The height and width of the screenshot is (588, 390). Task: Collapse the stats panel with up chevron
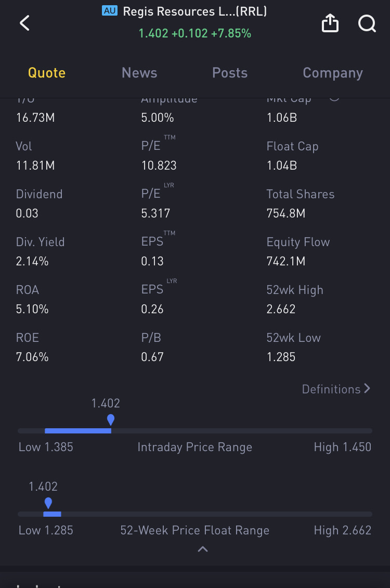click(203, 549)
